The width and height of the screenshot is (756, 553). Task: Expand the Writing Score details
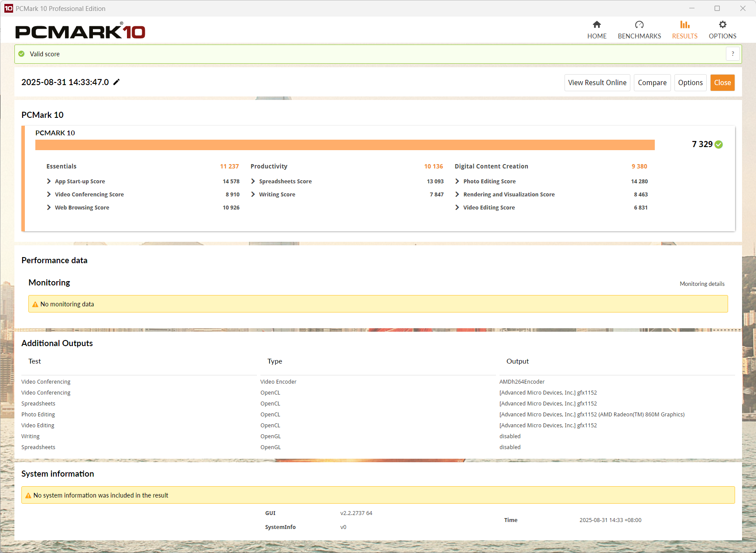click(253, 194)
